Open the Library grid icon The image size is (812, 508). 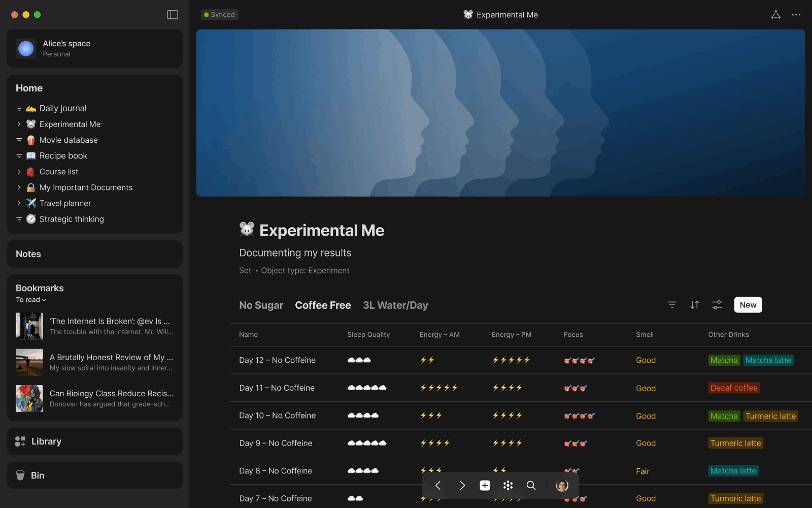[x=20, y=441]
